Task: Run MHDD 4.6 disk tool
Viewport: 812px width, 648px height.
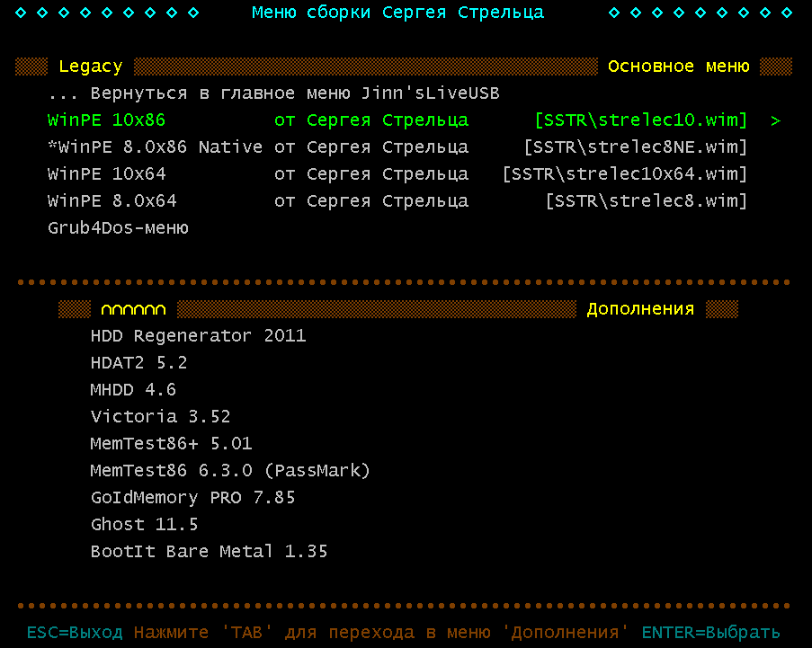Action: (x=133, y=390)
